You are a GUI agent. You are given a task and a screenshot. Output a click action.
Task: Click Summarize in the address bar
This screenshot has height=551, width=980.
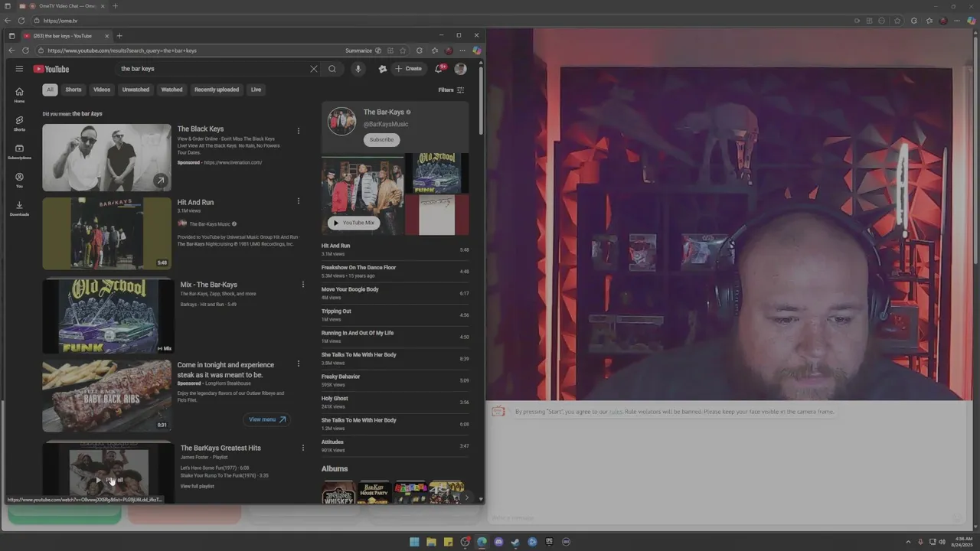coord(358,51)
